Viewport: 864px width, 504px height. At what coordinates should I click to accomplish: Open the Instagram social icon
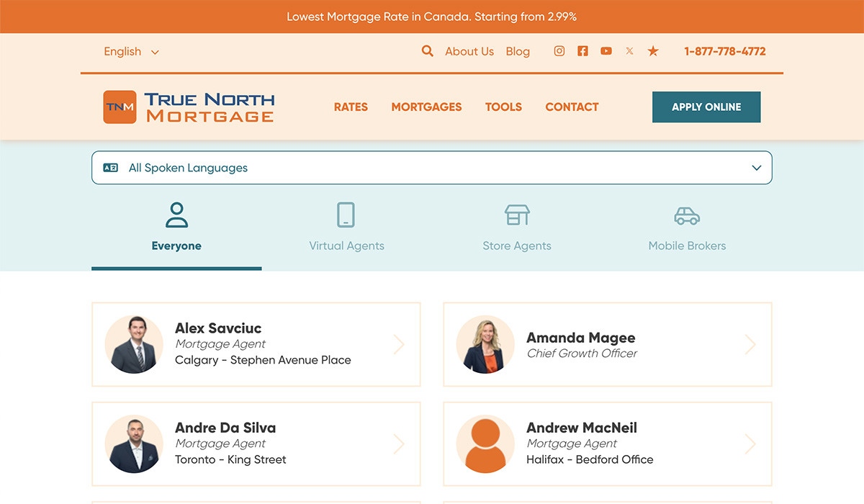coord(559,51)
